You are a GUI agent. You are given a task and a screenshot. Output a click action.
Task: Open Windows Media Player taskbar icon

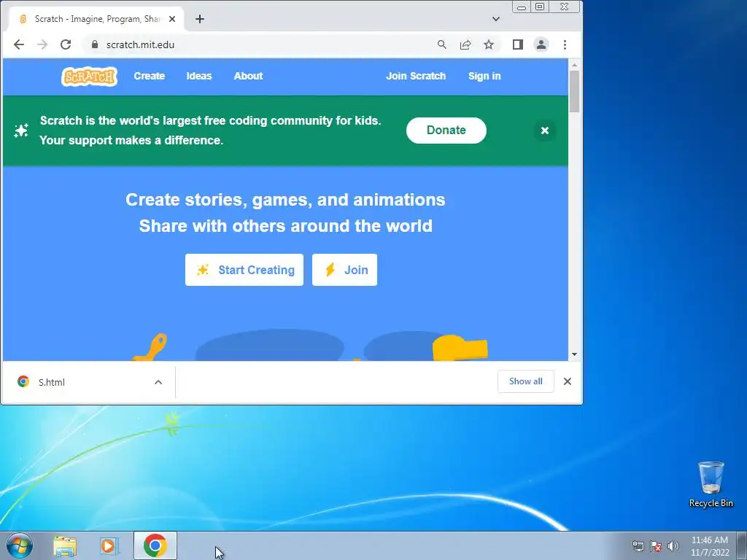(x=109, y=546)
